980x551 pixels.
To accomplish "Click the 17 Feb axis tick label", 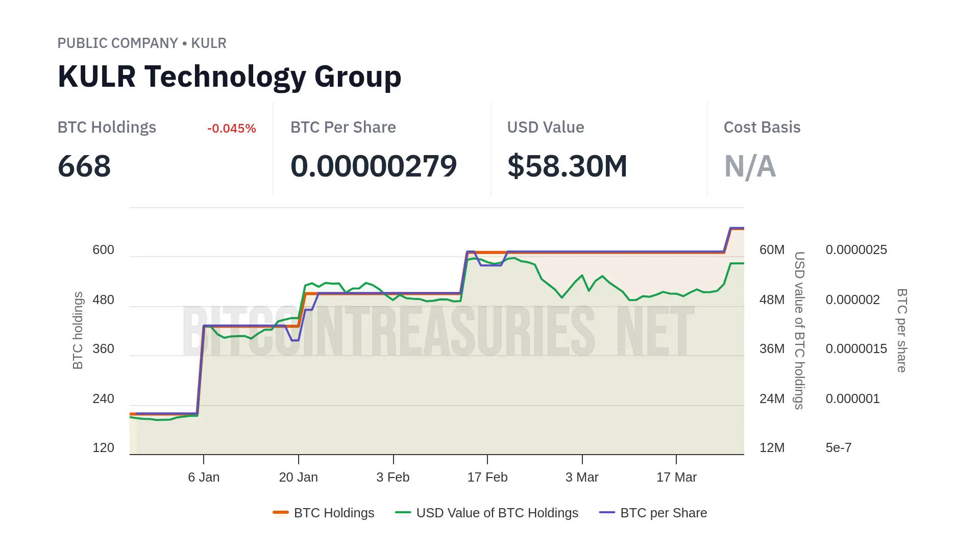I will pos(487,477).
